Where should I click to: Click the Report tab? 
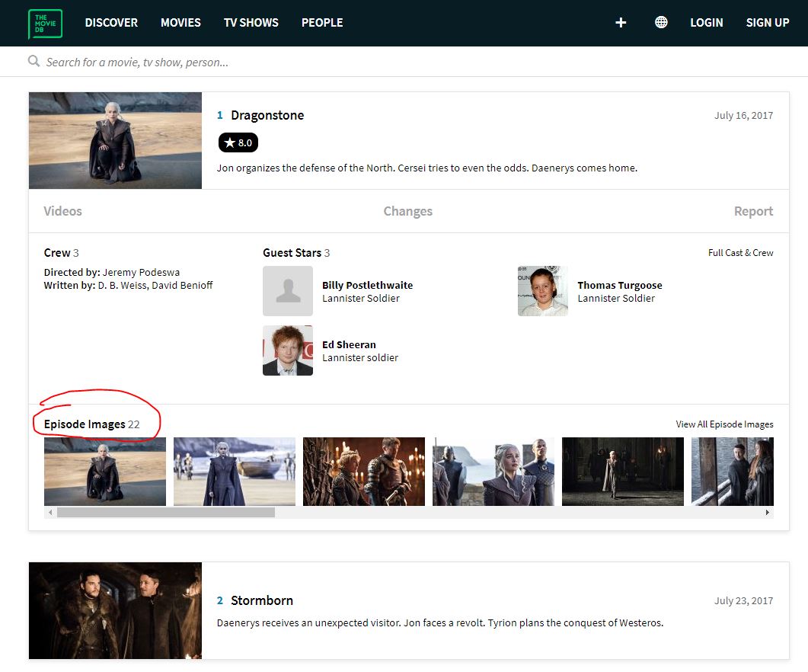753,211
